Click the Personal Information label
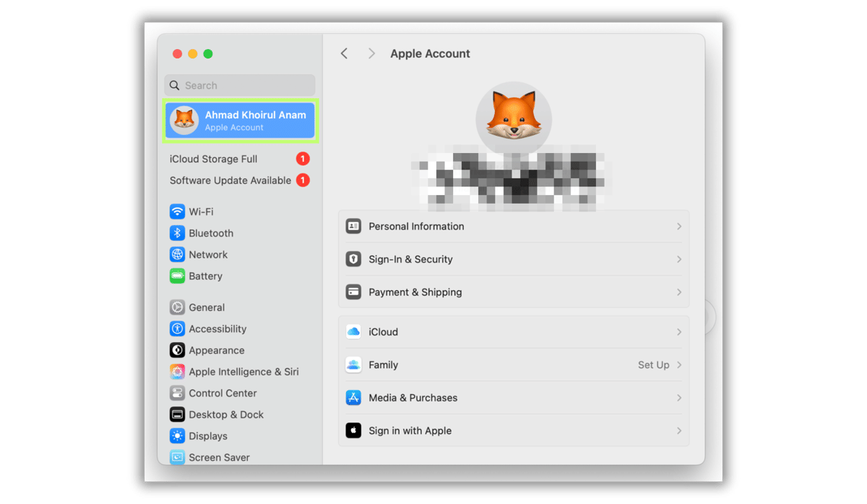 point(416,226)
